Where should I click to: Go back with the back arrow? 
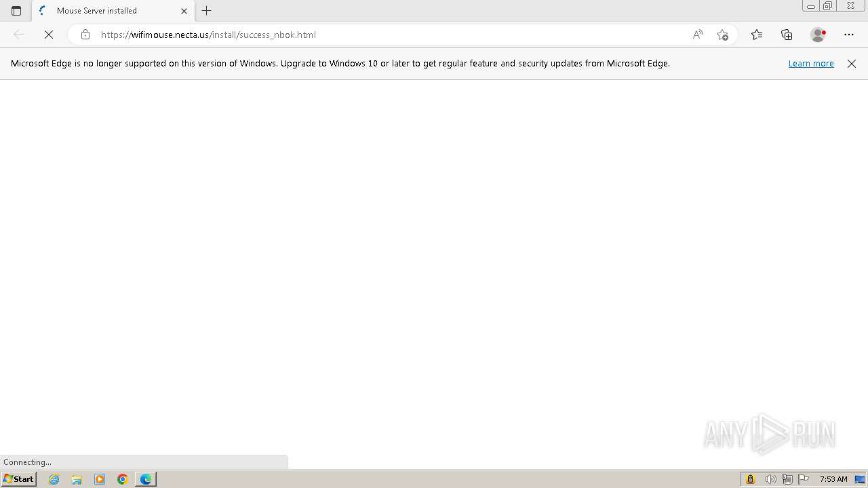tap(19, 35)
